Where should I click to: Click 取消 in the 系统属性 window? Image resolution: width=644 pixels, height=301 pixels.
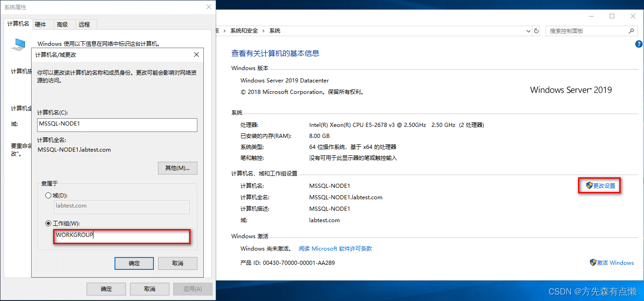pos(150,289)
